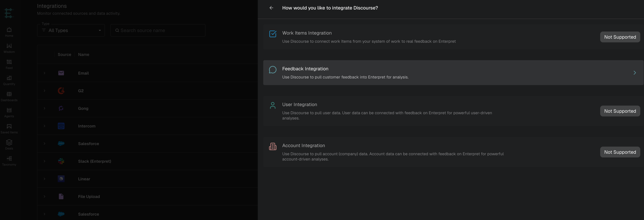
Task: Select the Work Items Integration option
Action: [x=453, y=37]
